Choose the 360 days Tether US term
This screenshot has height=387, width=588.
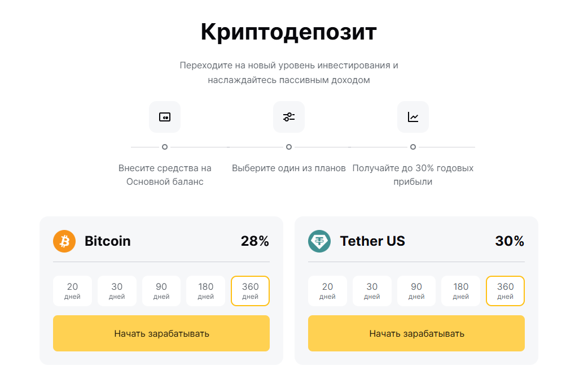tap(505, 291)
